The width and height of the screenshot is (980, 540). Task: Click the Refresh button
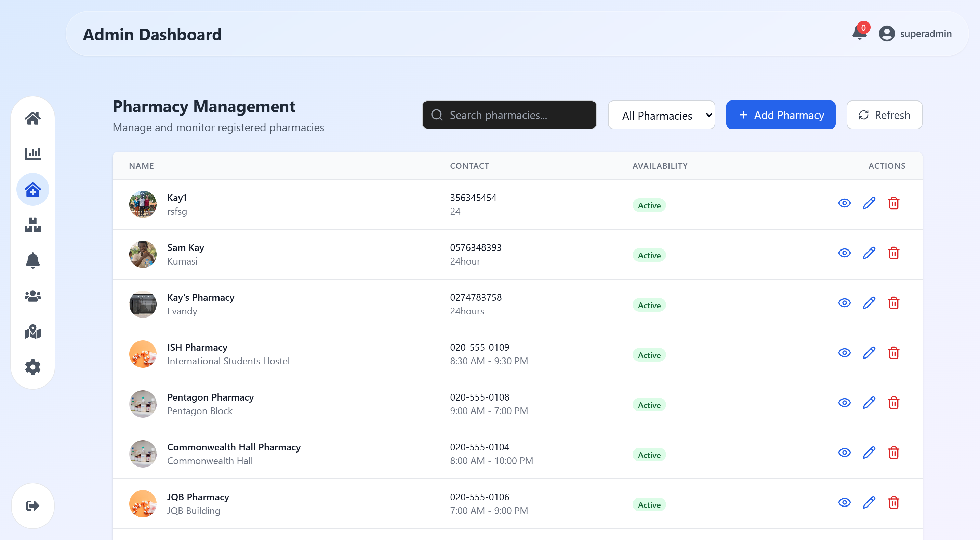pos(884,115)
